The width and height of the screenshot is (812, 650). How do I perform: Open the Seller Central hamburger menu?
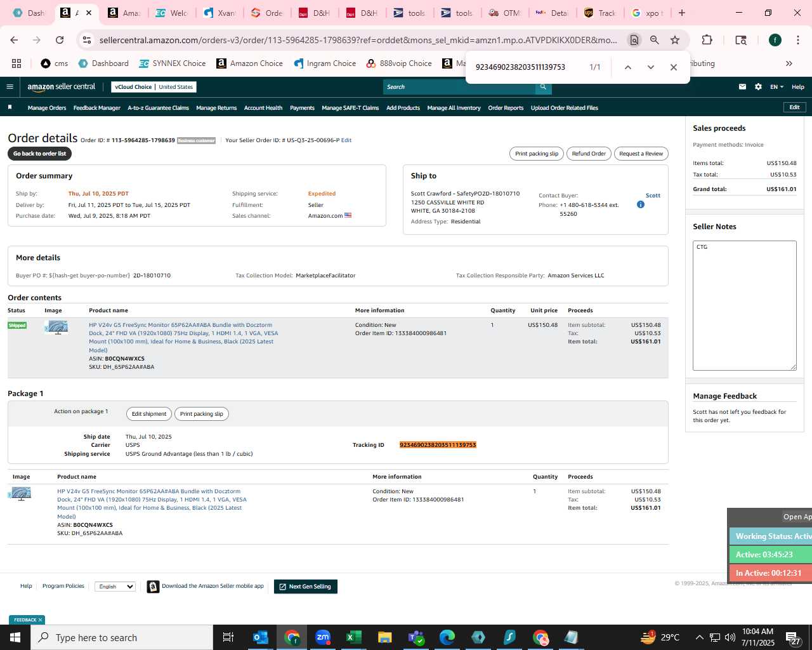10,87
